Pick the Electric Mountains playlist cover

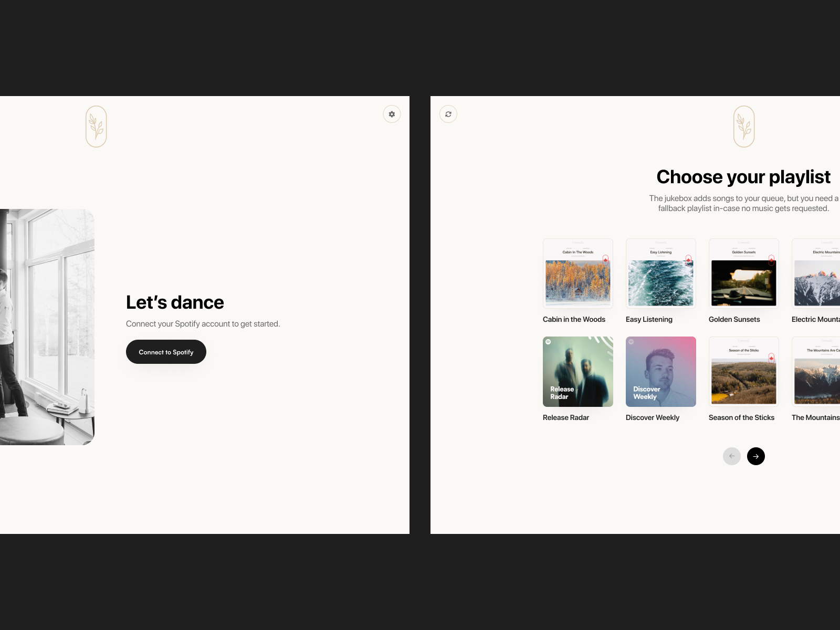point(816,273)
